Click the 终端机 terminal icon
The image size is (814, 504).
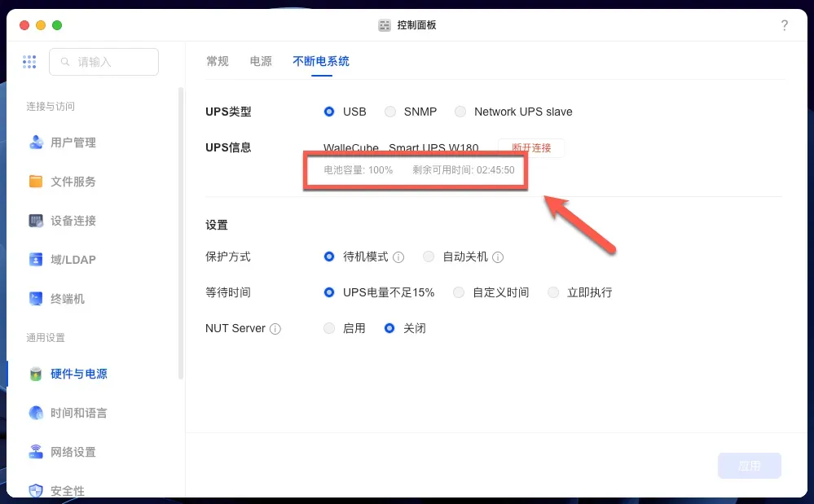coord(36,299)
